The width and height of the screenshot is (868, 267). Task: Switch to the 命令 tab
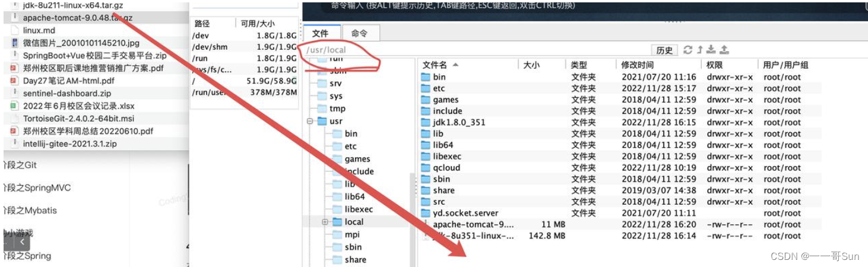point(360,34)
